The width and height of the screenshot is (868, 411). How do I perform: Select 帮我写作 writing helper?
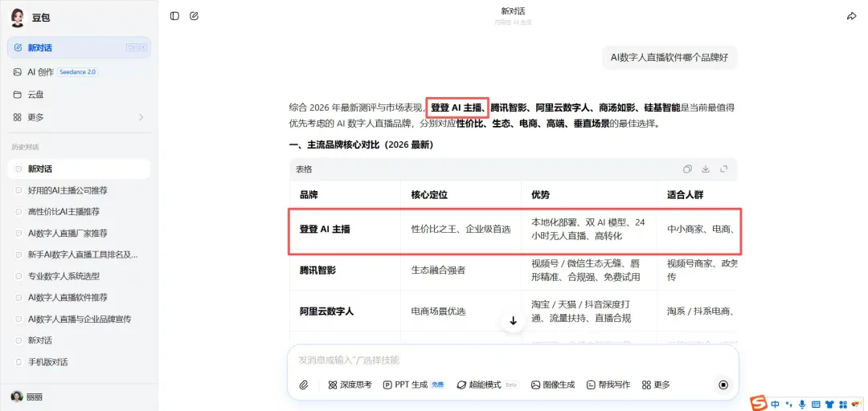tap(608, 385)
